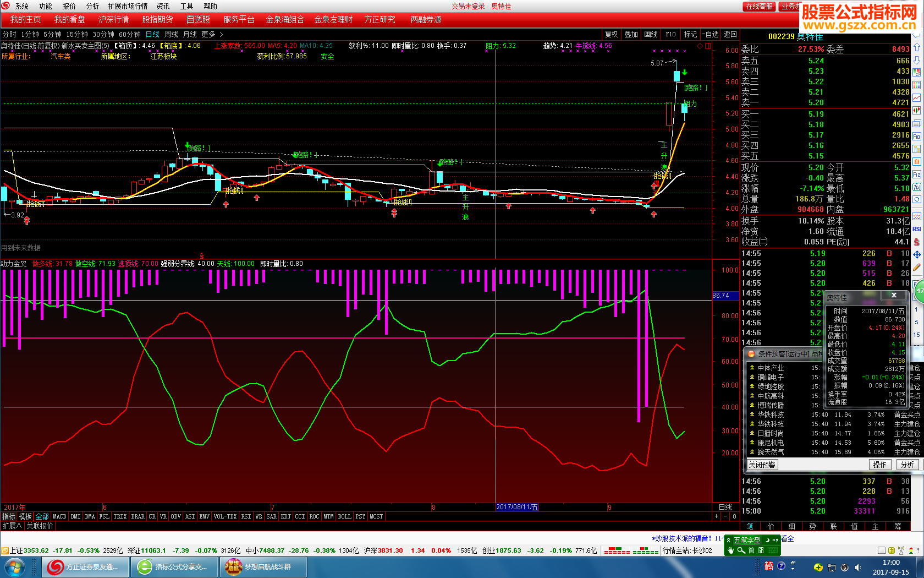Click the 在线客服 button
This screenshot has width=924, height=578.
pyautogui.click(x=760, y=6)
